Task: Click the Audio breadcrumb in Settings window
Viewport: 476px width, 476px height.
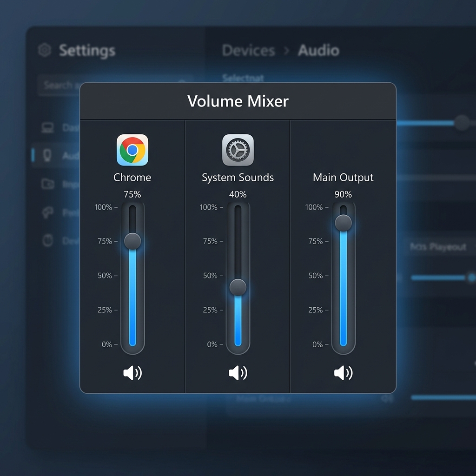Action: [x=318, y=50]
